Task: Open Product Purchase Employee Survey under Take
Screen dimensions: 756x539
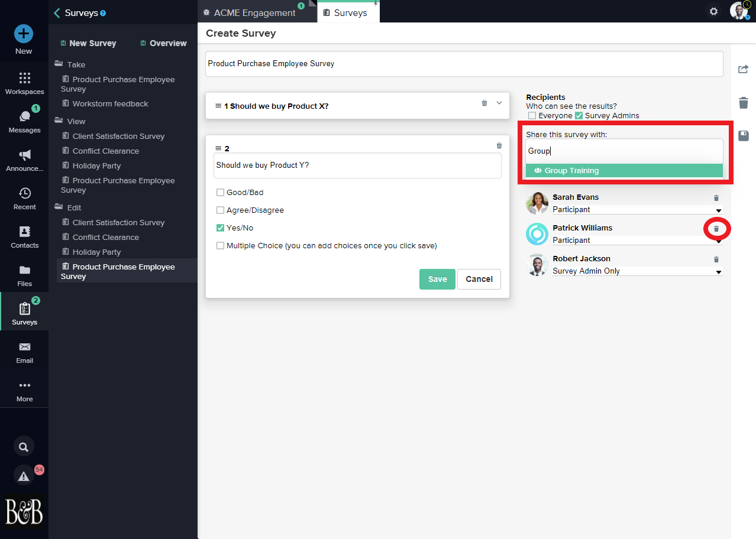Action: tap(118, 84)
